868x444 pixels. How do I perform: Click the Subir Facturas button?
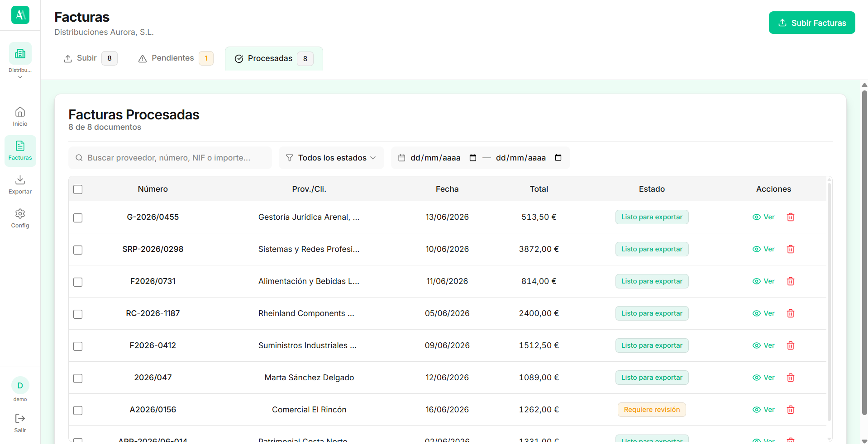[812, 23]
